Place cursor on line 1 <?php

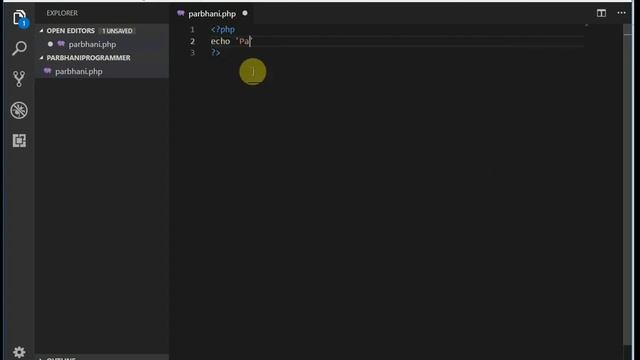coord(223,29)
